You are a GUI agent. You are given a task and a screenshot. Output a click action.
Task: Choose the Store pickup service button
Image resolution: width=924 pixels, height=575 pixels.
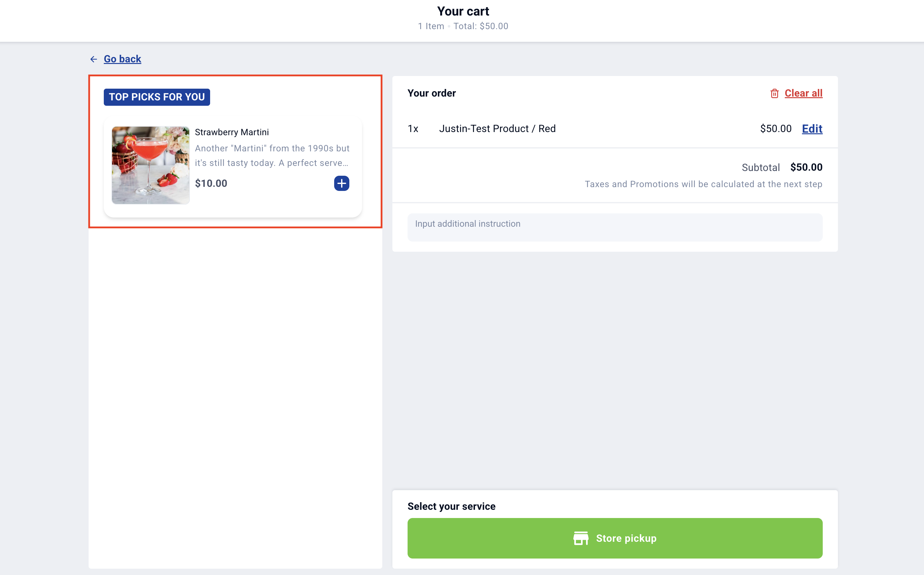[x=615, y=538]
